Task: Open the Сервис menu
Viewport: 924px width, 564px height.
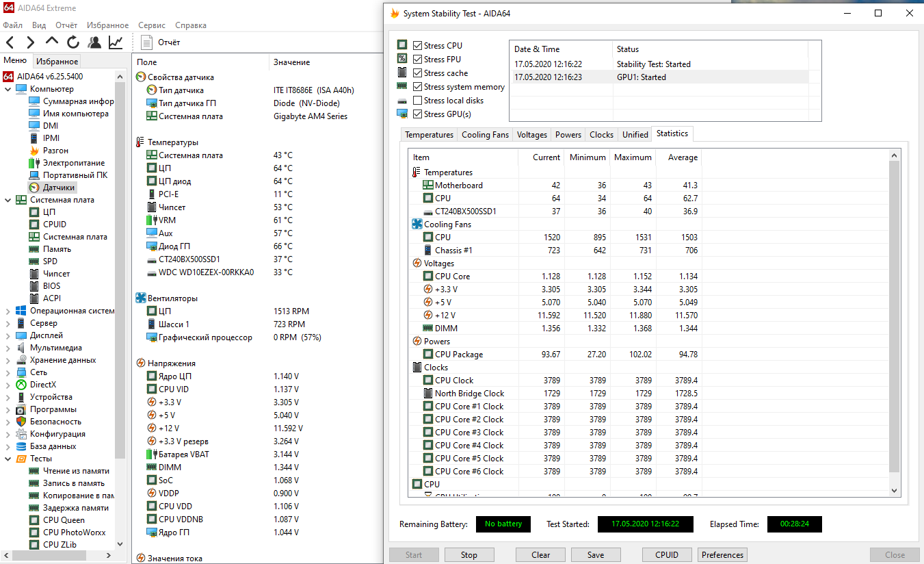Action: 151,25
